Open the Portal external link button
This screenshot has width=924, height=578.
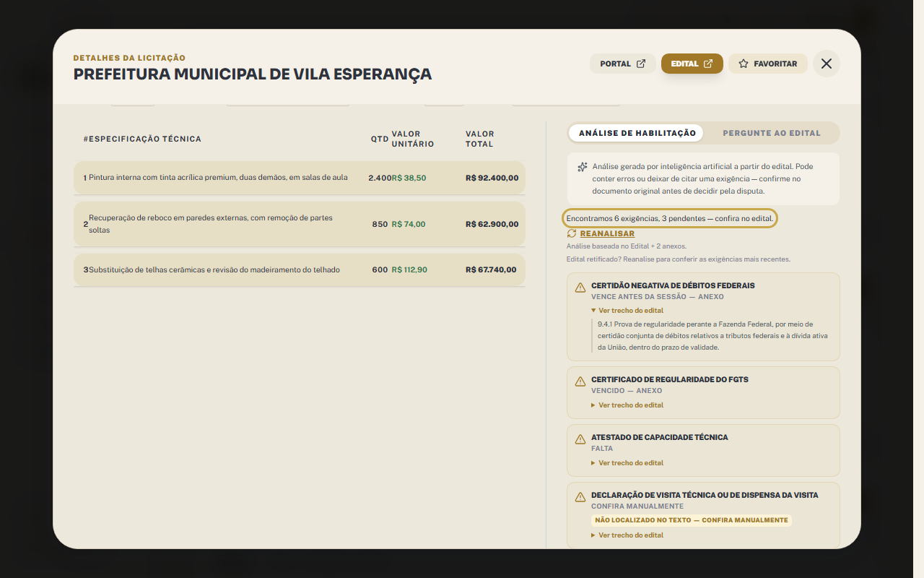click(x=623, y=64)
